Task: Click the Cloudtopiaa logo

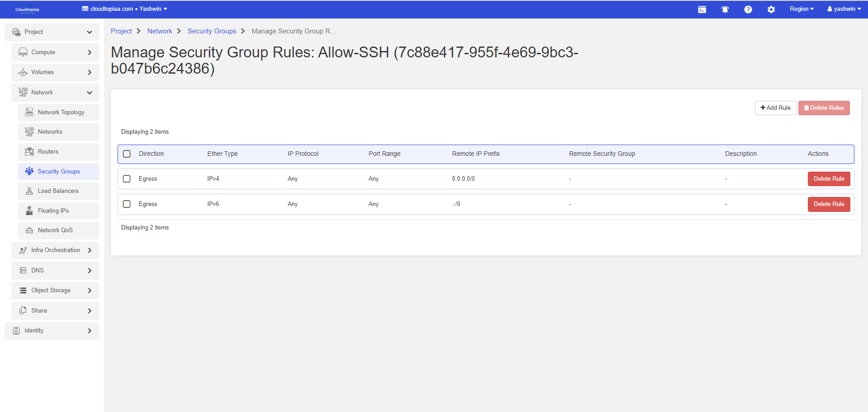Action: 27,9
